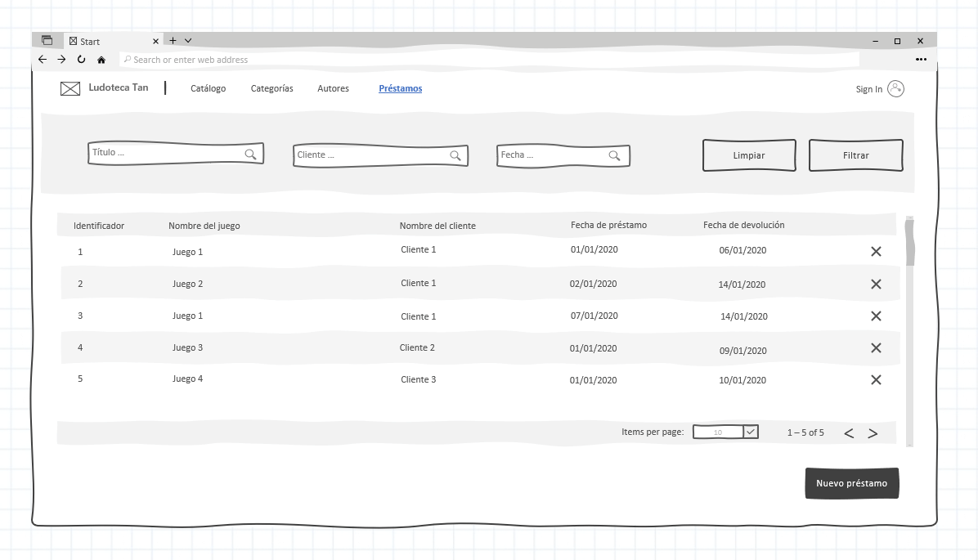Focus the browser web address bar

click(x=491, y=60)
